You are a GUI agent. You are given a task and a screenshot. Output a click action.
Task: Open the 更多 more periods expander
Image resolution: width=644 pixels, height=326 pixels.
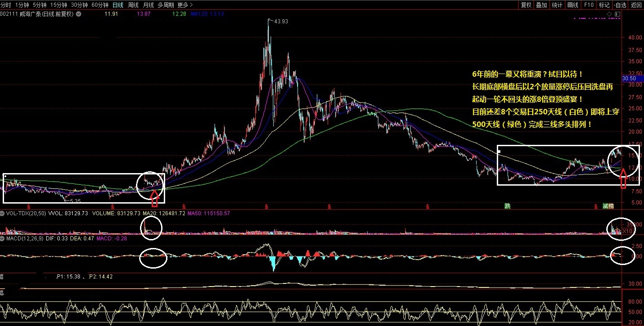pos(185,5)
